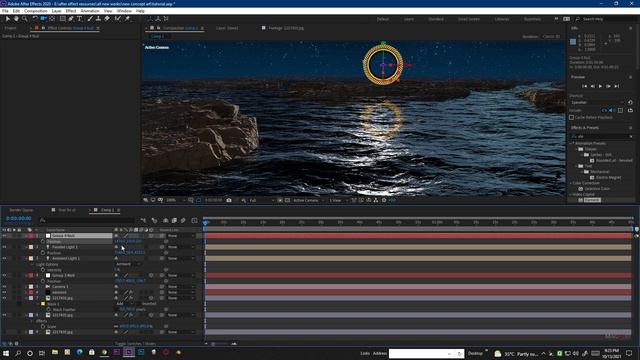Toggle video inclusion in Preview panel
The height and width of the screenshot is (360, 640).
[x=604, y=111]
